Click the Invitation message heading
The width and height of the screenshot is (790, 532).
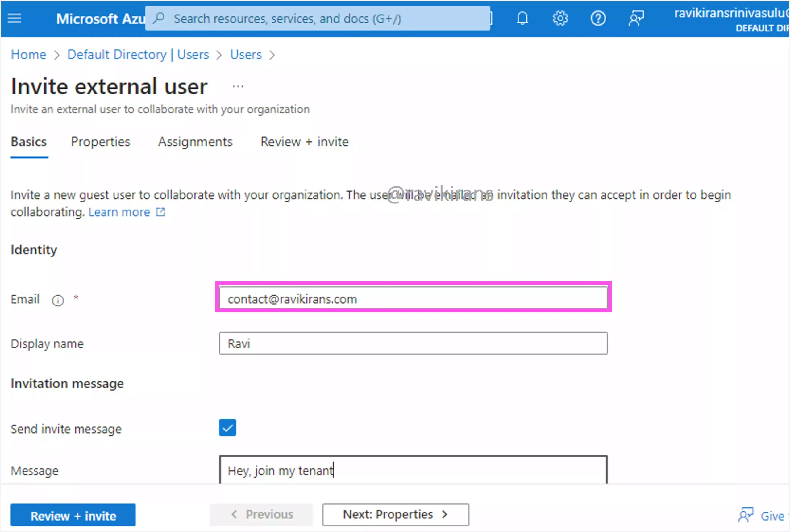pyautogui.click(x=67, y=384)
